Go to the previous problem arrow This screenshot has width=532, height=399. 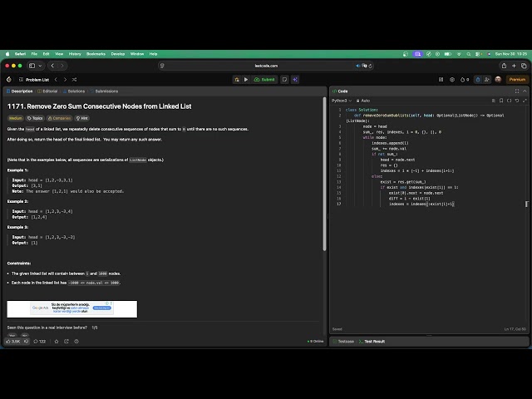(x=56, y=80)
